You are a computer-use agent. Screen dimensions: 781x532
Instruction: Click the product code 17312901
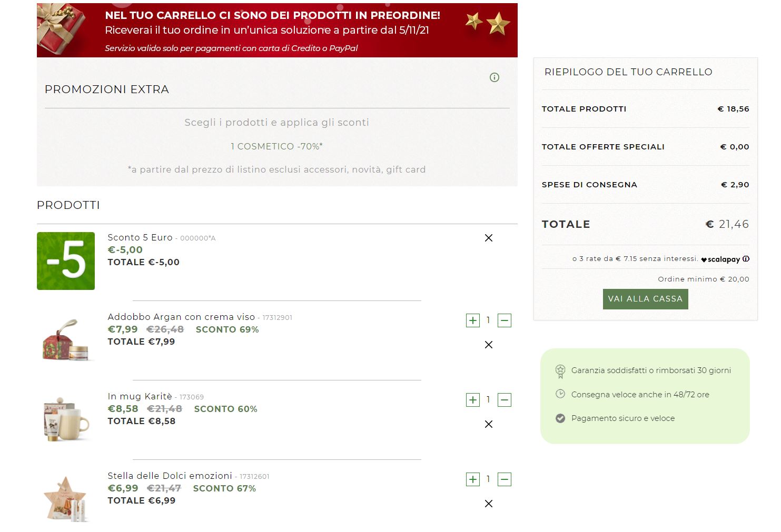click(x=278, y=318)
